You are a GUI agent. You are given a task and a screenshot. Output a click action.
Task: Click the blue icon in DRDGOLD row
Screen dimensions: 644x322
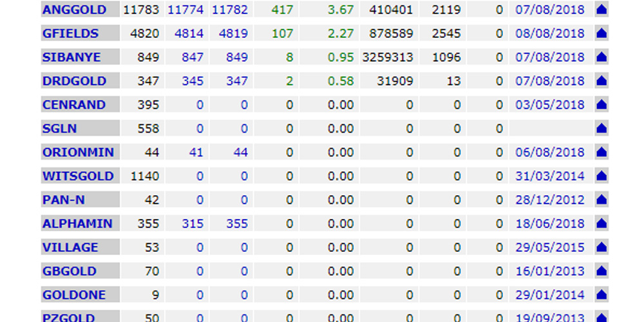601,81
